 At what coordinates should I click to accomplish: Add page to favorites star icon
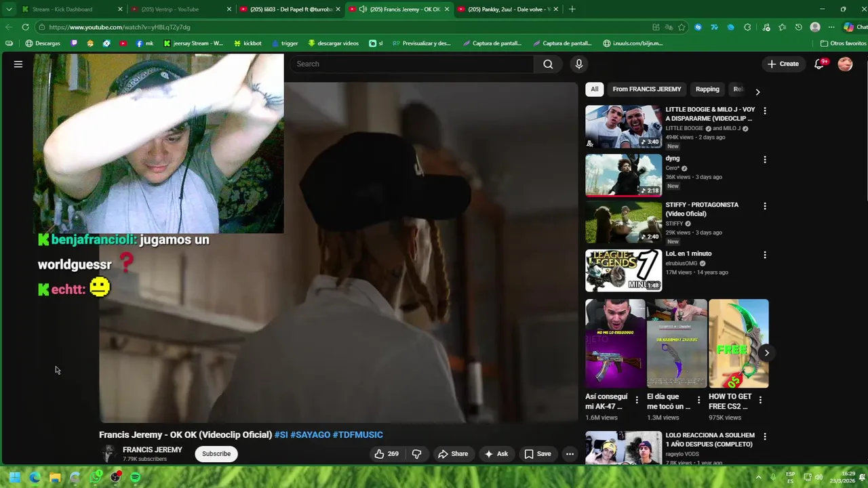682,27
